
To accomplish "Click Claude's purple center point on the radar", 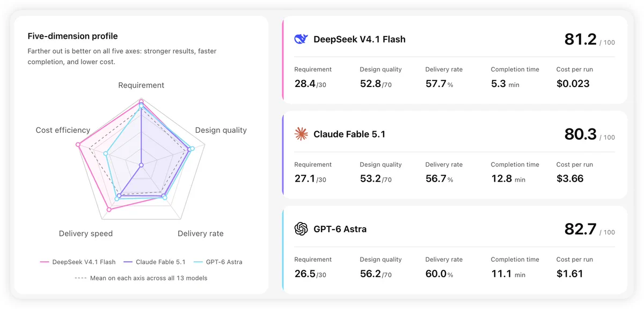I will click(141, 165).
